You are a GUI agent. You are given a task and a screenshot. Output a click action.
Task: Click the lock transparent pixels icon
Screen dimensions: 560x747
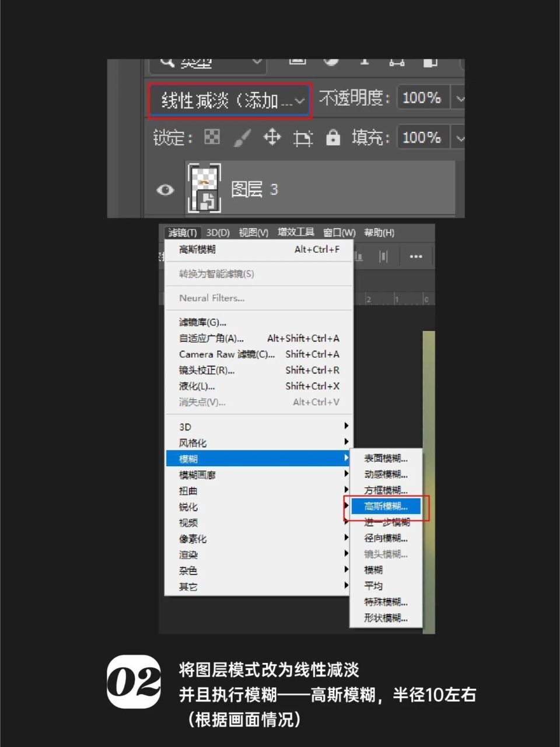tap(211, 138)
